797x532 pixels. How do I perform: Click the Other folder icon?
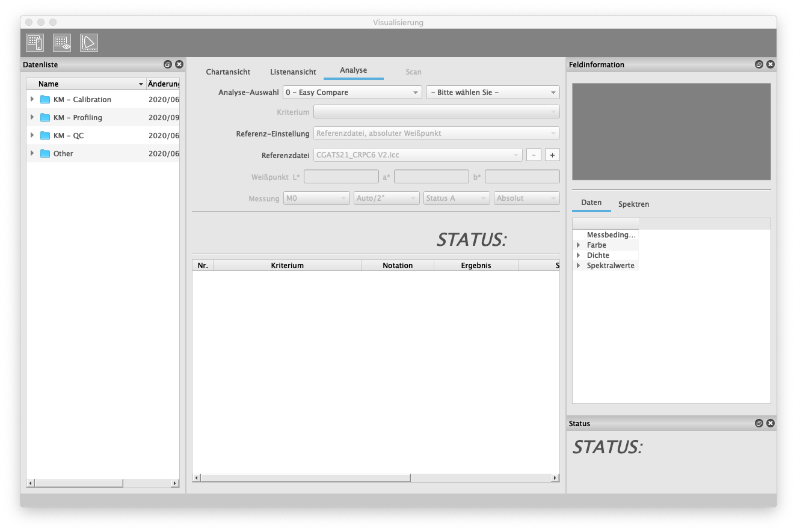pyautogui.click(x=45, y=153)
